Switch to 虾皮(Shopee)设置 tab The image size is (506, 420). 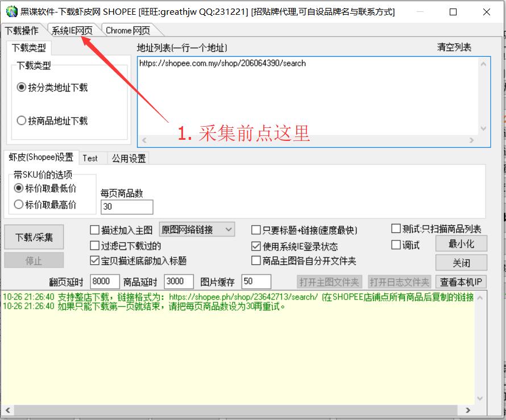(41, 157)
